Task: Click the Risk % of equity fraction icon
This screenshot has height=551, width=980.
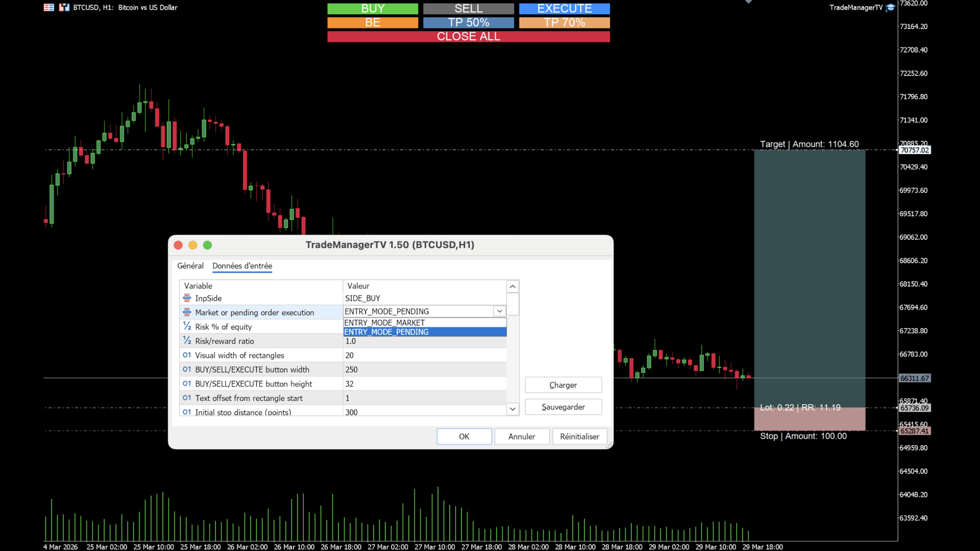Action: (187, 327)
